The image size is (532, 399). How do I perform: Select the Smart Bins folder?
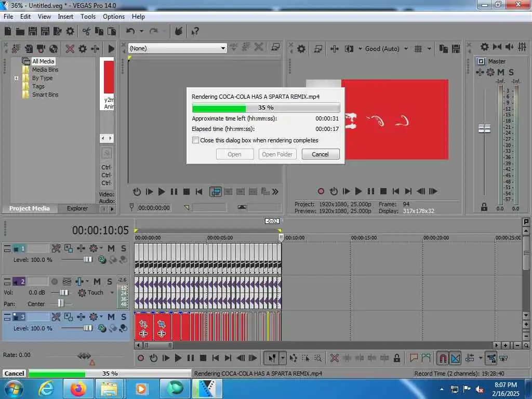click(45, 95)
